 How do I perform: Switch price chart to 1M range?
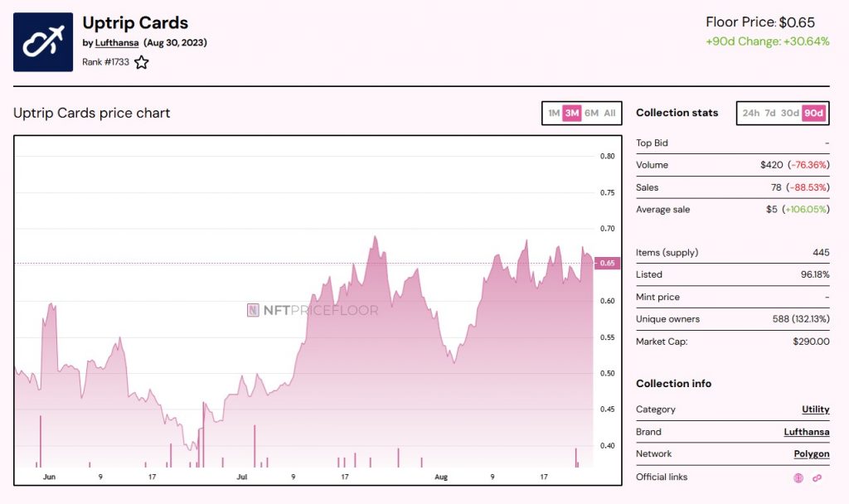(554, 114)
